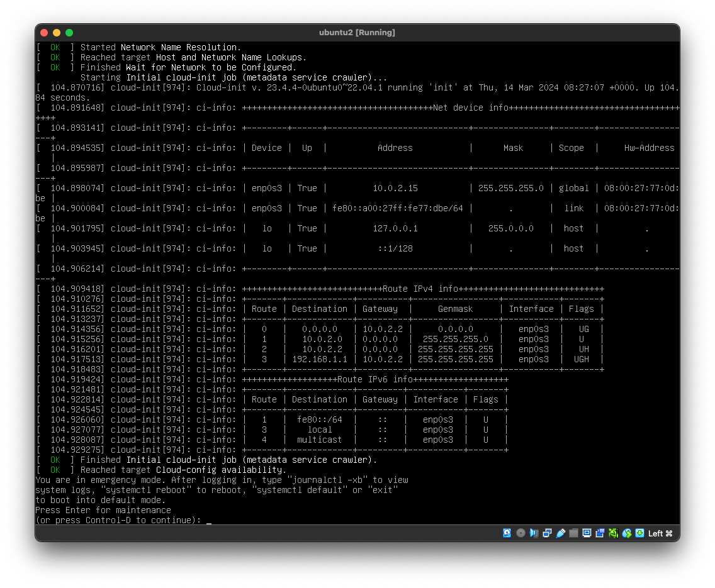Click the destination 10.0.2.0
This screenshot has height=588, width=715.
tap(322, 340)
